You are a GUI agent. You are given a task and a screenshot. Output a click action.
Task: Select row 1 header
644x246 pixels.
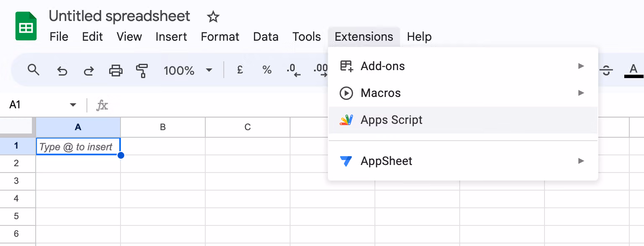click(17, 146)
